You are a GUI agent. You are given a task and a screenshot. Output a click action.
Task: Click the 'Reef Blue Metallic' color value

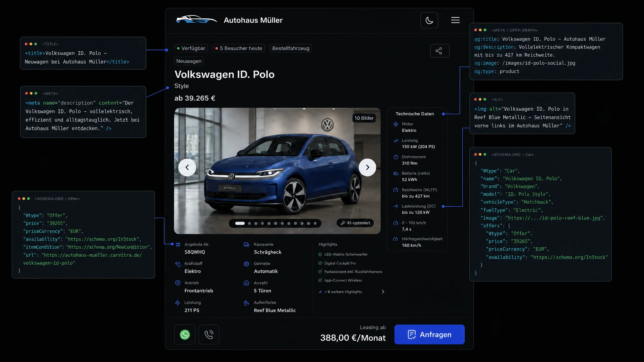pyautogui.click(x=275, y=310)
